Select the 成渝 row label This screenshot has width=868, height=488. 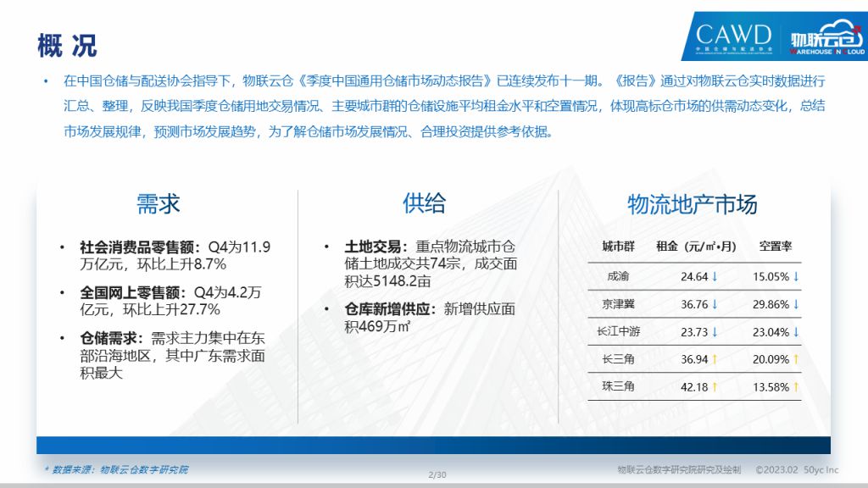click(618, 276)
